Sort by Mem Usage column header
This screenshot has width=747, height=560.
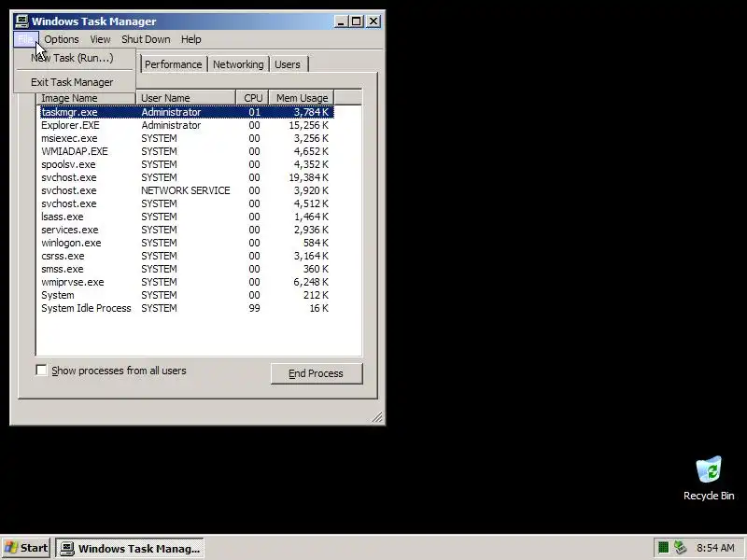(302, 98)
